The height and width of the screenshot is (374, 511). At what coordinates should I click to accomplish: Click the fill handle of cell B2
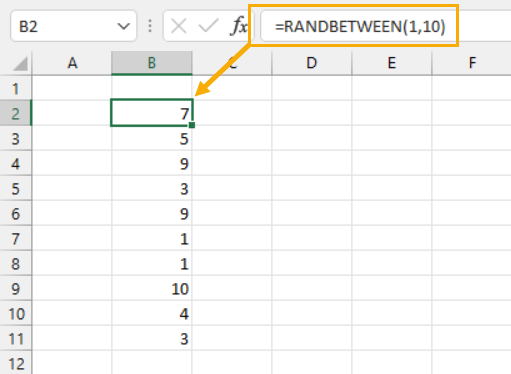[192, 125]
